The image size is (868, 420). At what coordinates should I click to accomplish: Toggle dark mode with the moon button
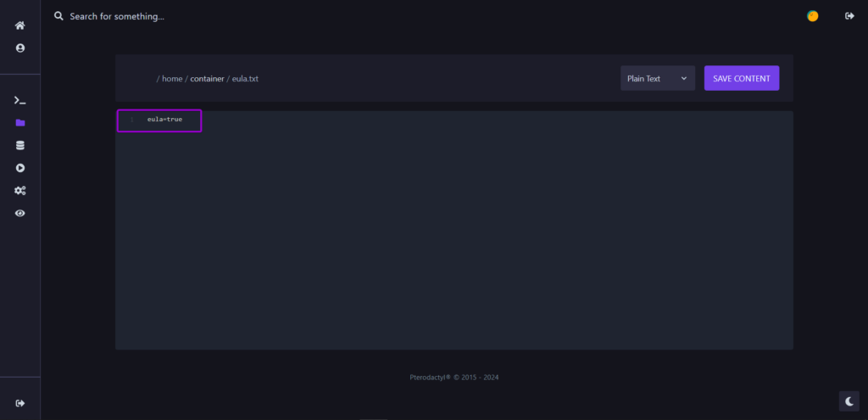849,401
